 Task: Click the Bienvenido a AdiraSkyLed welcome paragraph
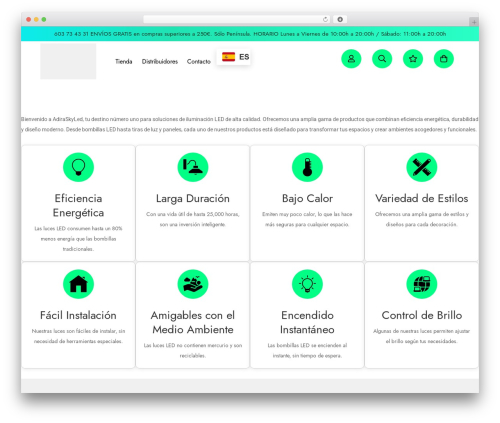tap(250, 124)
